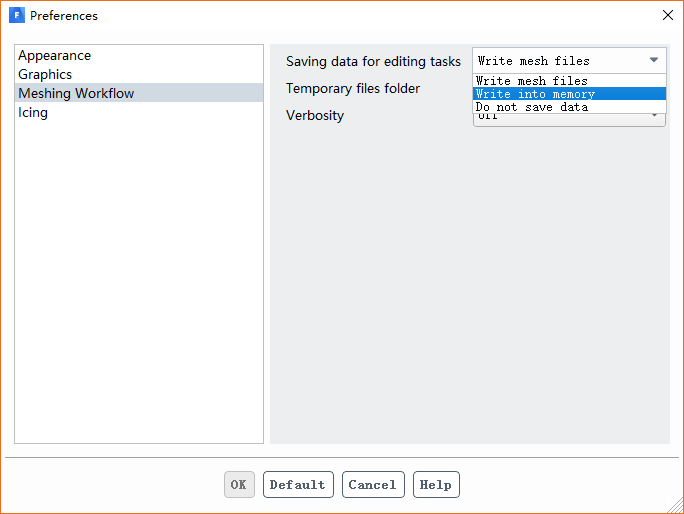
Task: Click the 'Saving data for editing tasks' label
Action: click(x=373, y=61)
